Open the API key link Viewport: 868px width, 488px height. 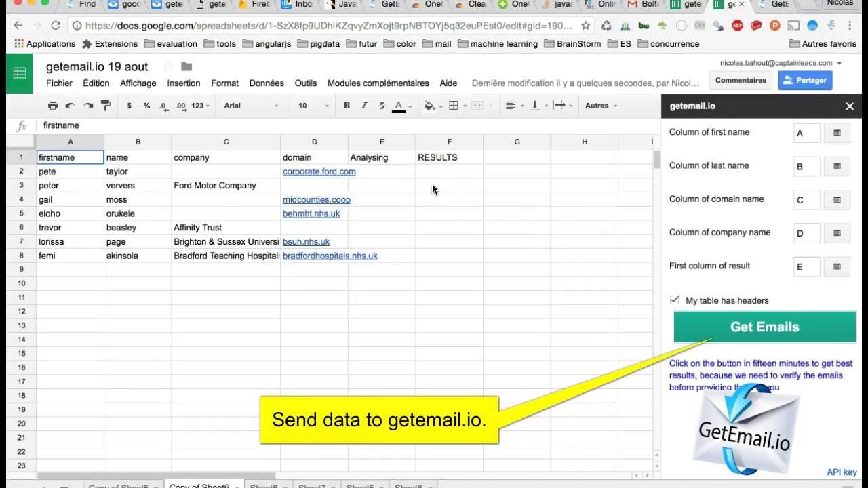pos(842,472)
